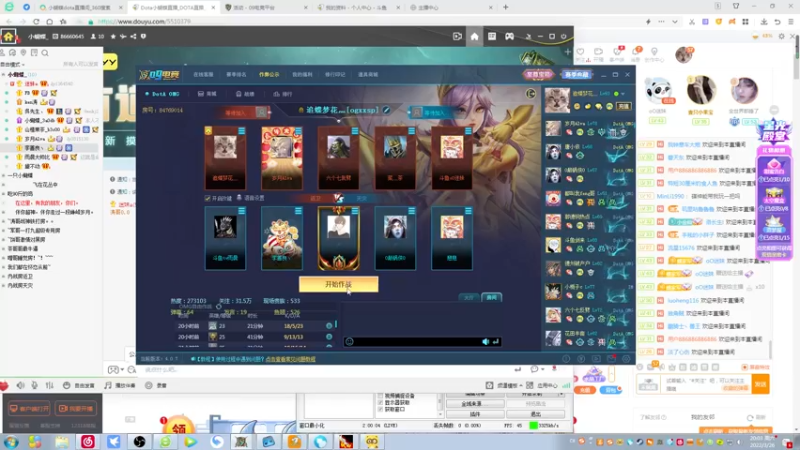Open the 赛季排名 season ranking menu
Viewport: 800px width, 450px height.
coord(236,74)
